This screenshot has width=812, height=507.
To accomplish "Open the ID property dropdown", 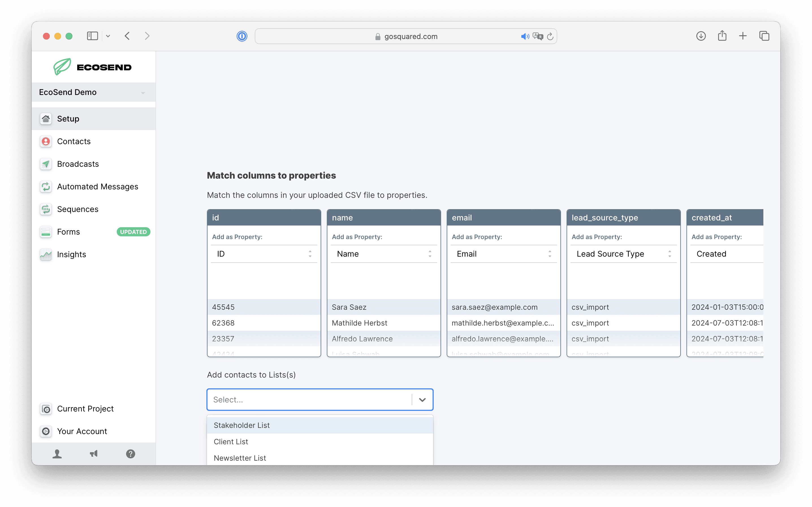I will coord(264,254).
